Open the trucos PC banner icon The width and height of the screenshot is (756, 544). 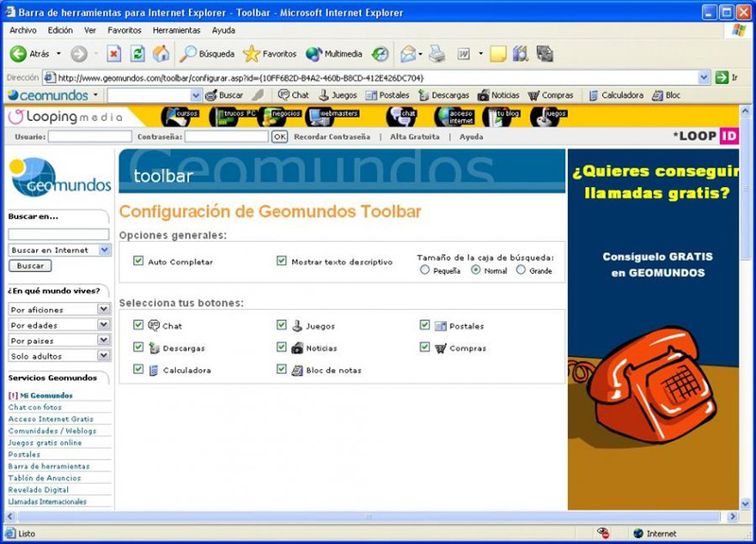tap(232, 116)
